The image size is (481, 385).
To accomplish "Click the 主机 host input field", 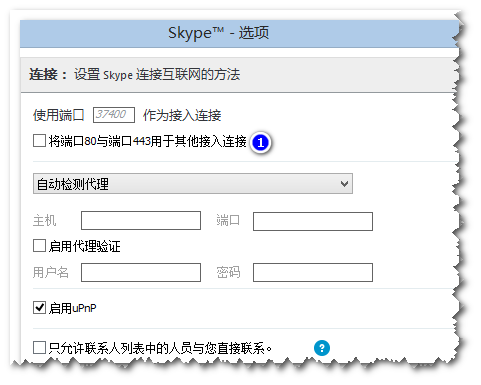I will (141, 220).
